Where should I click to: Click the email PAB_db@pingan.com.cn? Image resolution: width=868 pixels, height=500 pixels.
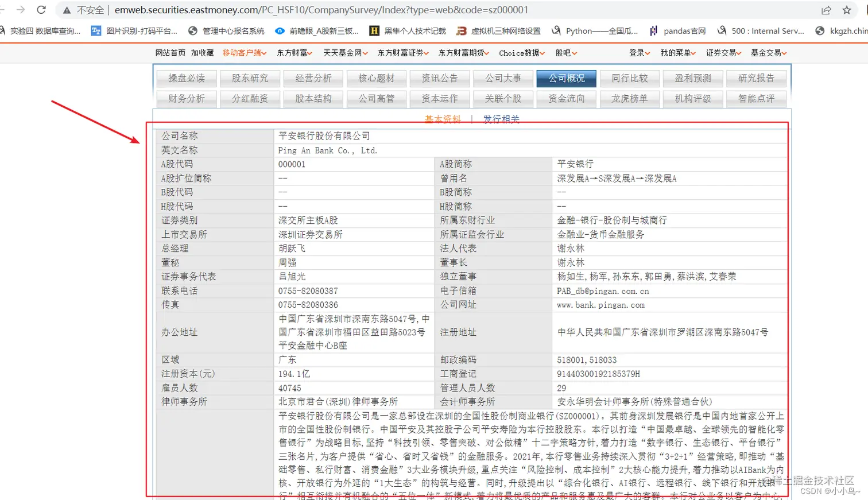tap(603, 291)
